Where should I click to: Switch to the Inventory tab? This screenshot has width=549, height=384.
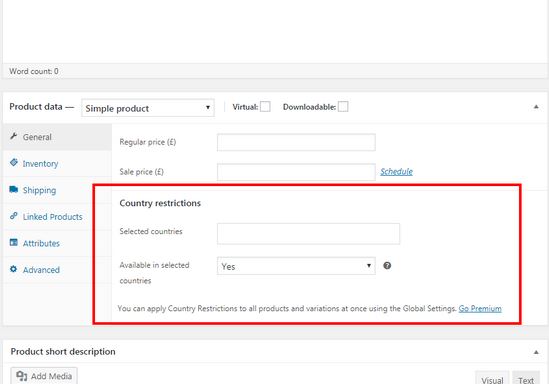coord(57,163)
